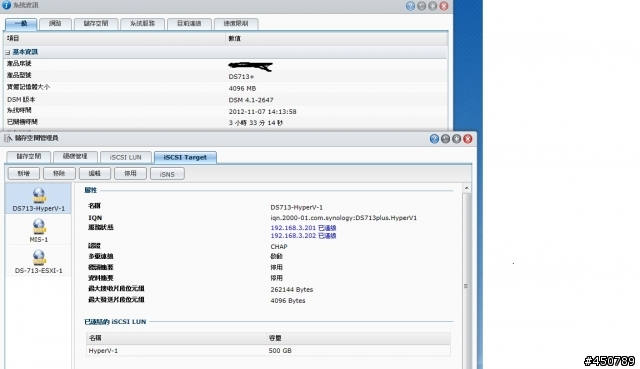Switch to the iSCSI LUN tab
Image resolution: width=640 pixels, height=369 pixels.
point(125,157)
